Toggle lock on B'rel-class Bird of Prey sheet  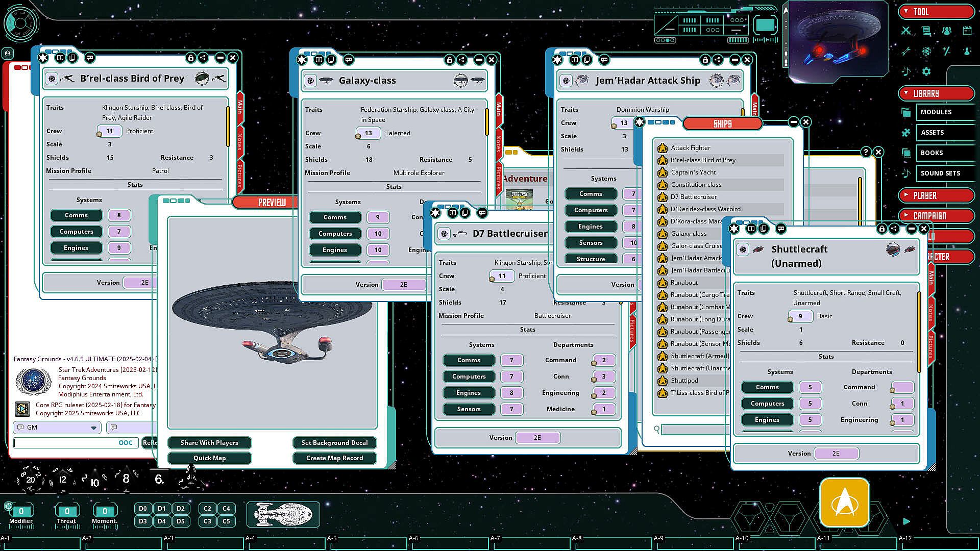[190, 58]
